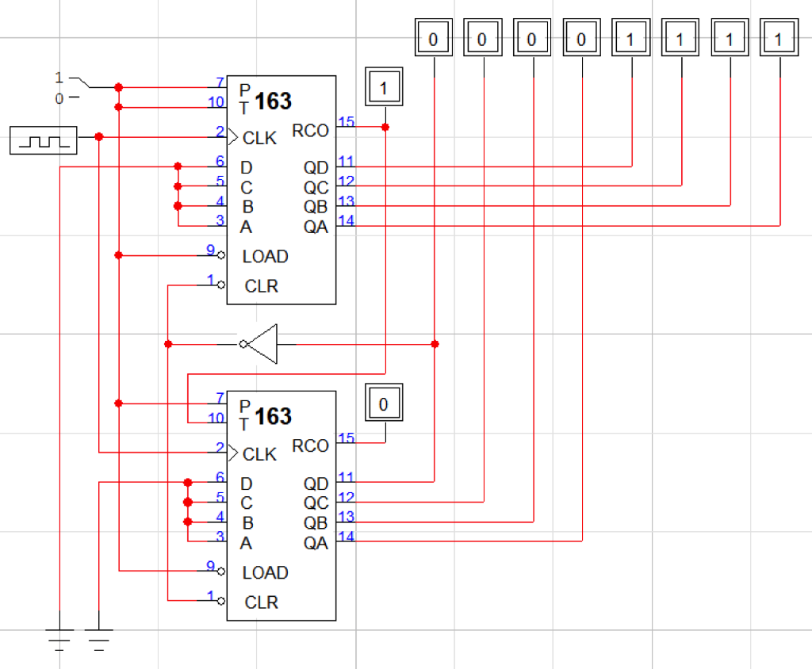Image resolution: width=812 pixels, height=669 pixels.
Task: Click the D input pin of the lower counter
Action: click(247, 483)
